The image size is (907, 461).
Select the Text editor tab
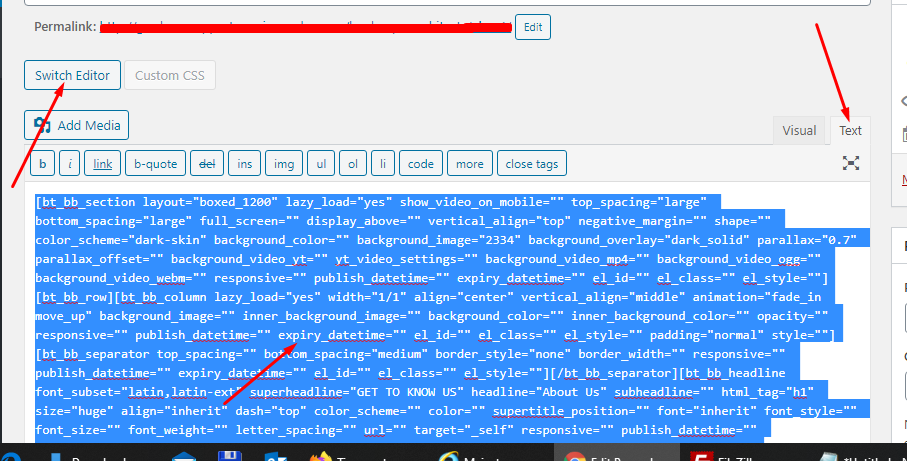pyautogui.click(x=850, y=131)
